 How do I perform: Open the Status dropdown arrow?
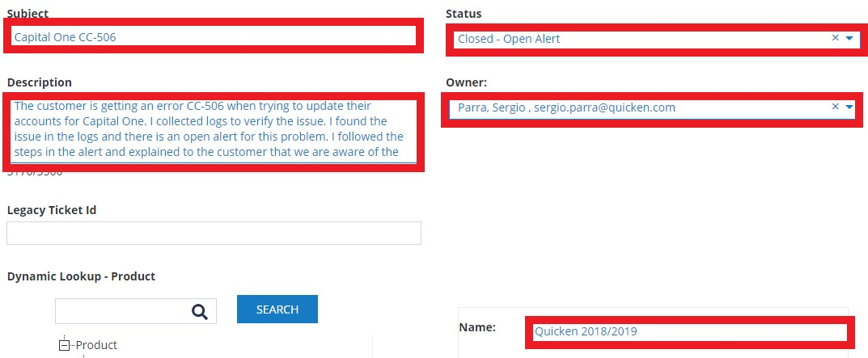pos(849,38)
